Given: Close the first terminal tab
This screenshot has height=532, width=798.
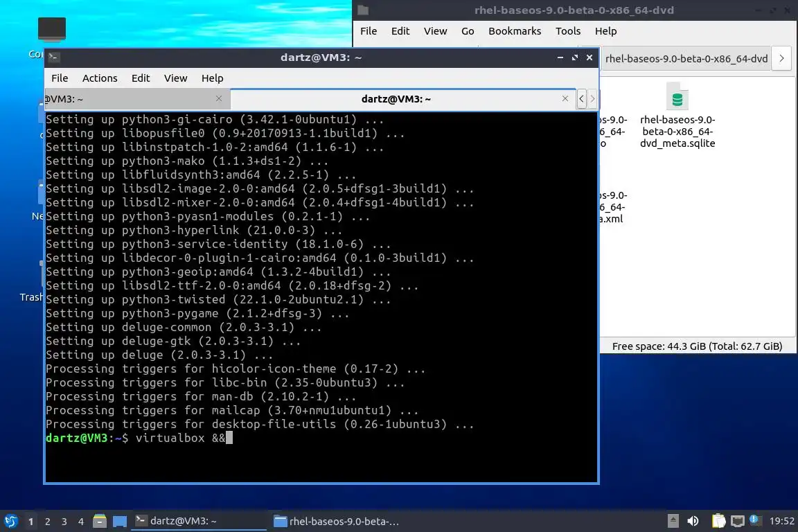Looking at the screenshot, I should tap(219, 98).
